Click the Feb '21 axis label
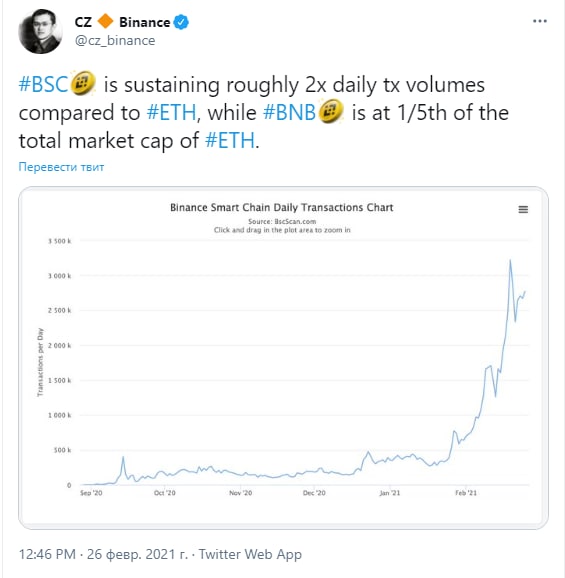 (466, 493)
